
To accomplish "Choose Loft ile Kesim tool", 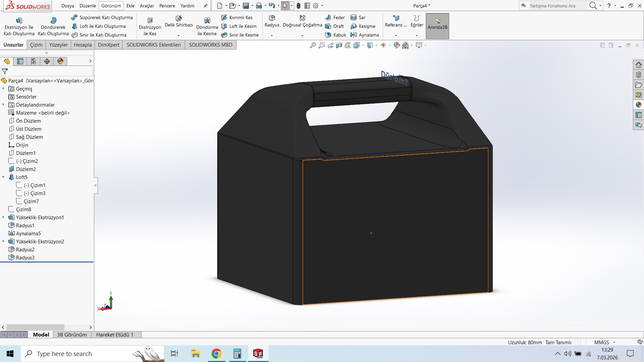I will click(x=239, y=26).
